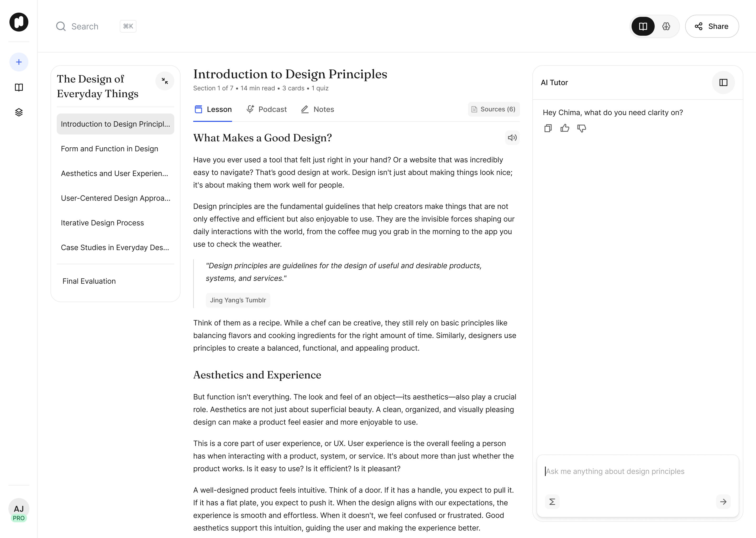The height and width of the screenshot is (538, 756).
Task: Click the Search field in the top bar
Action: [x=96, y=27]
